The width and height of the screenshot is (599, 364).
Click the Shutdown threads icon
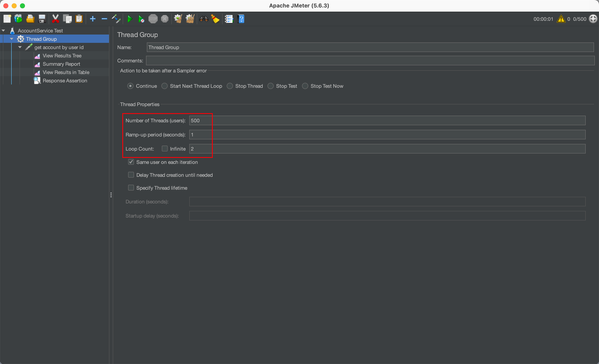click(165, 19)
